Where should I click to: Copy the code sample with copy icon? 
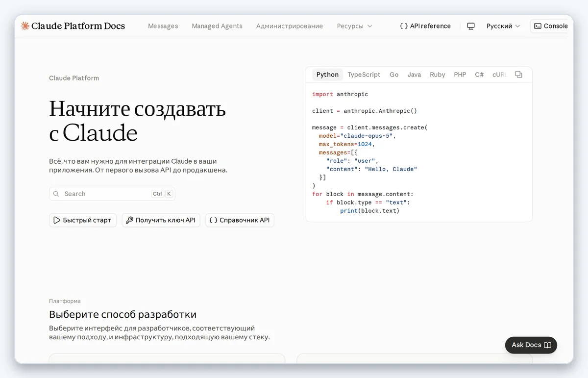coord(519,75)
